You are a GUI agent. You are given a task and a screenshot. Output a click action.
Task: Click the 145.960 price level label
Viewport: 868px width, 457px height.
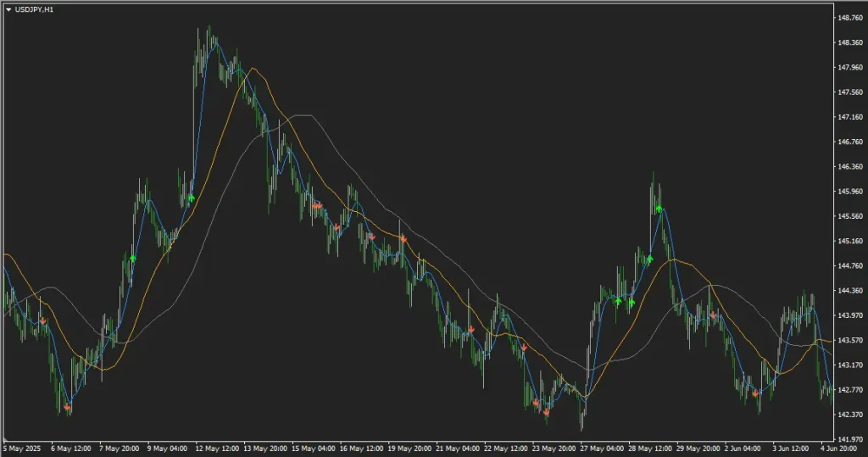coord(850,192)
